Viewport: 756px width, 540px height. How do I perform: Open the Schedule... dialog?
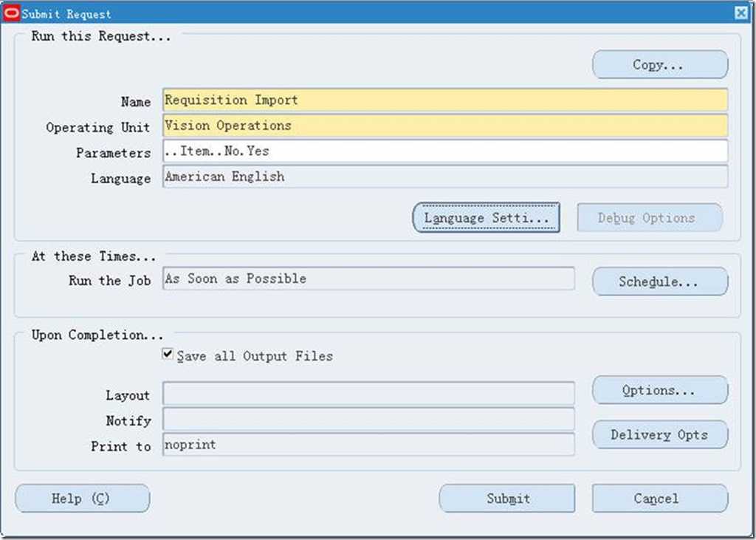click(660, 281)
